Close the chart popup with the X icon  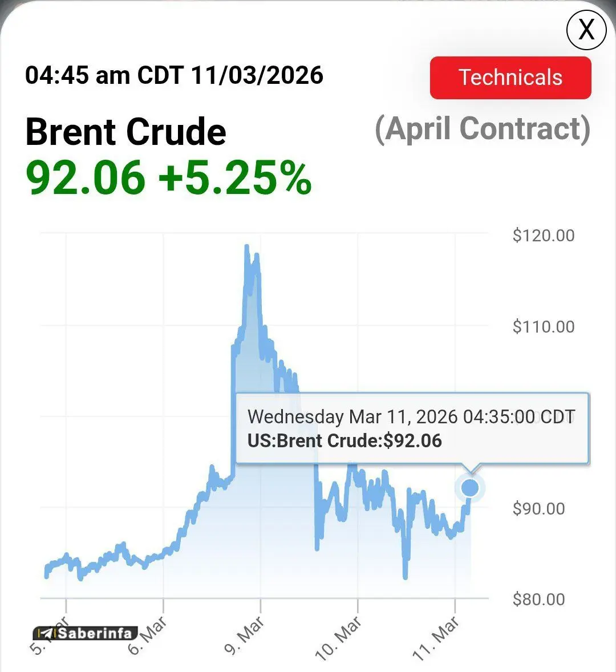[x=586, y=29]
